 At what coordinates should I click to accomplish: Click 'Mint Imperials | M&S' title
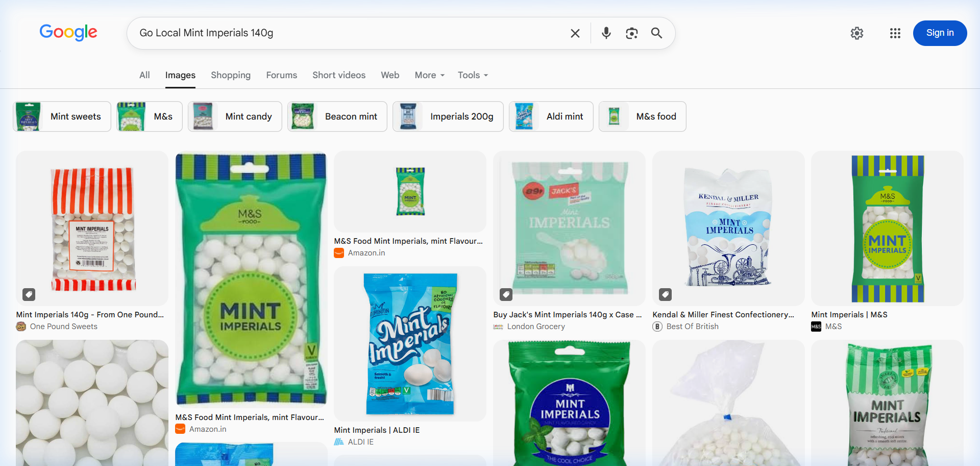[x=849, y=315]
